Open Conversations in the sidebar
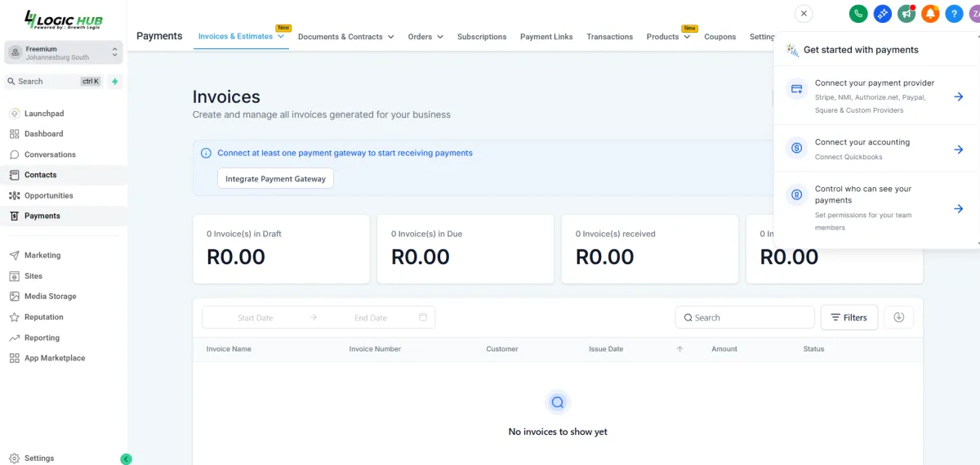 50,154
